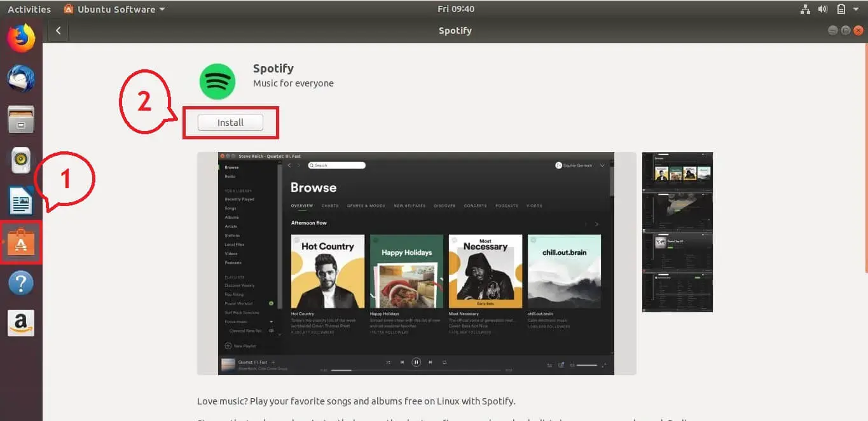Image resolution: width=868 pixels, height=421 pixels.
Task: Open the Files manager dock icon
Action: (21, 120)
